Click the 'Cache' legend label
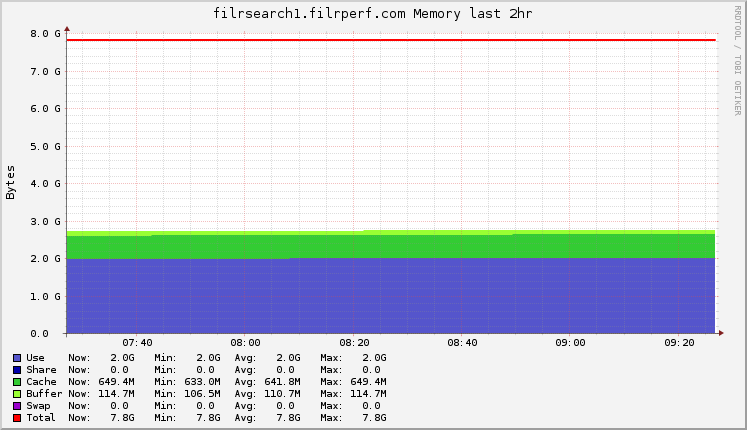Image resolution: width=747 pixels, height=430 pixels. click(41, 382)
